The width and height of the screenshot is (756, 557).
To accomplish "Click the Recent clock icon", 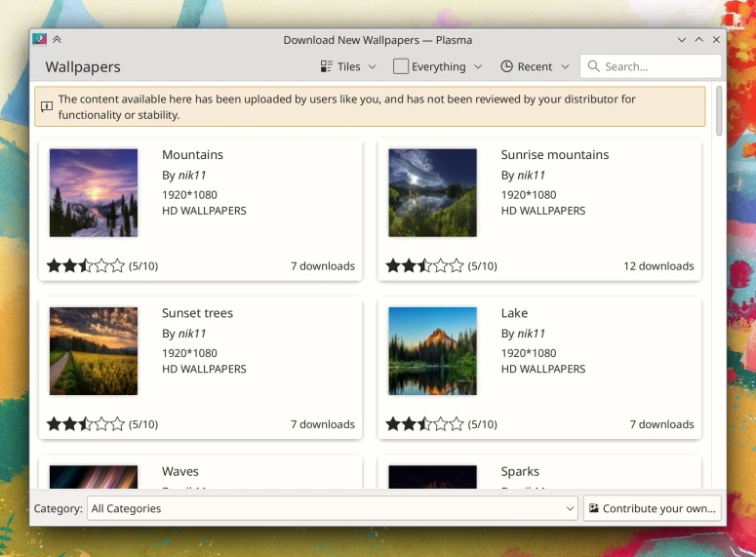I will [x=506, y=66].
